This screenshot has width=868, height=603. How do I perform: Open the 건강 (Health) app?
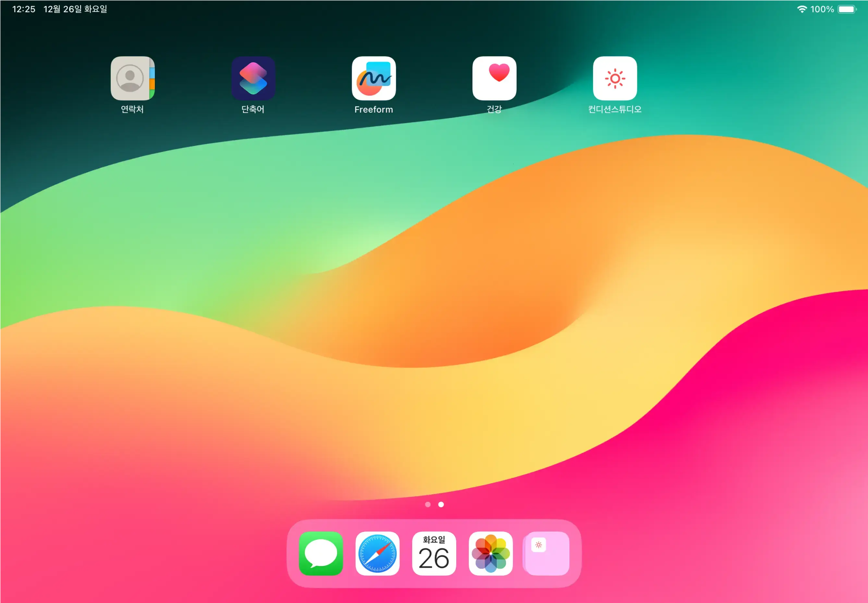[494, 78]
